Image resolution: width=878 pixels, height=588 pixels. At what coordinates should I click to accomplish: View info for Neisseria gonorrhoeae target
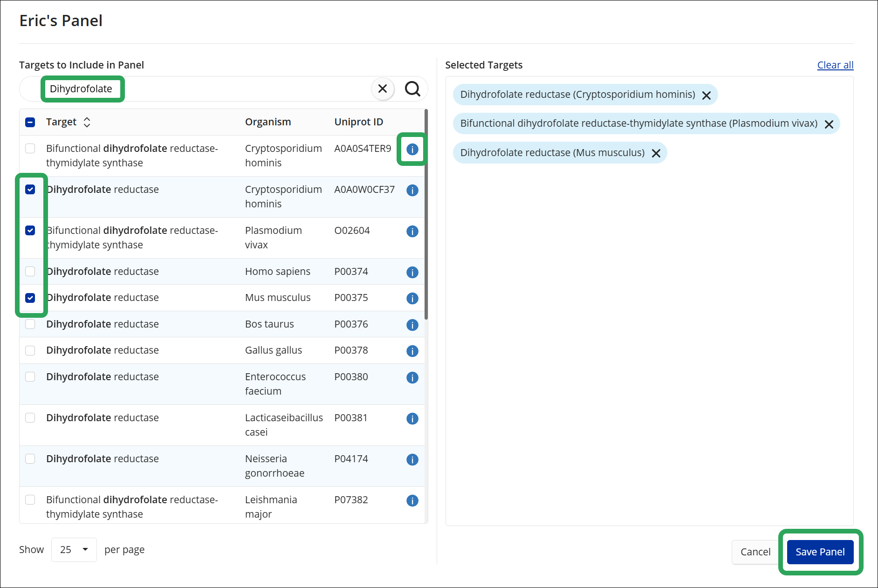(412, 460)
